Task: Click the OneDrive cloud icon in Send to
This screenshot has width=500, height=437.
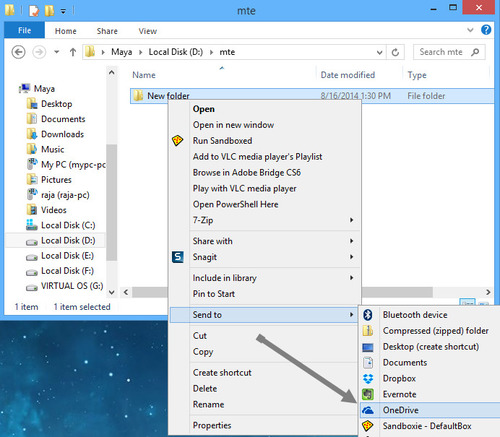Action: (x=368, y=410)
